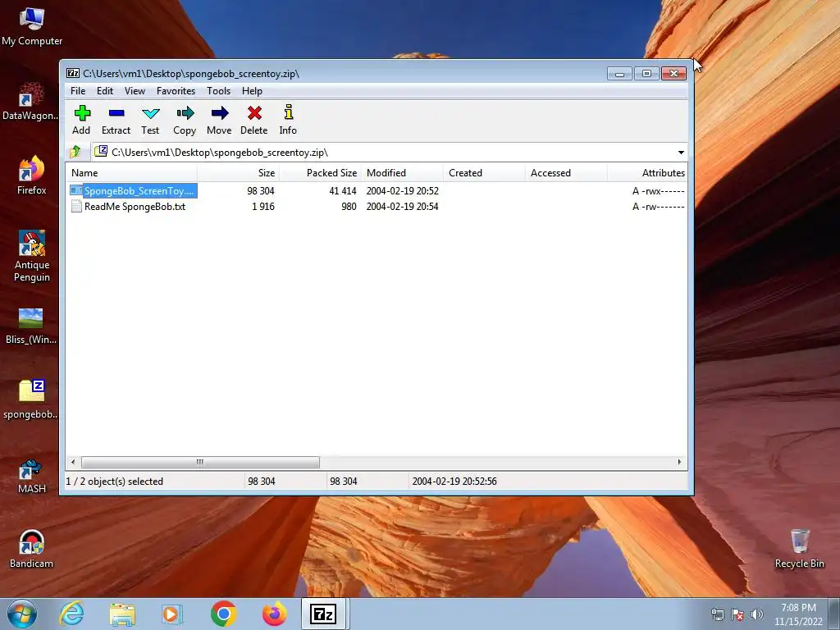Select the SpongeBob_ScreenToy file icon

76,190
